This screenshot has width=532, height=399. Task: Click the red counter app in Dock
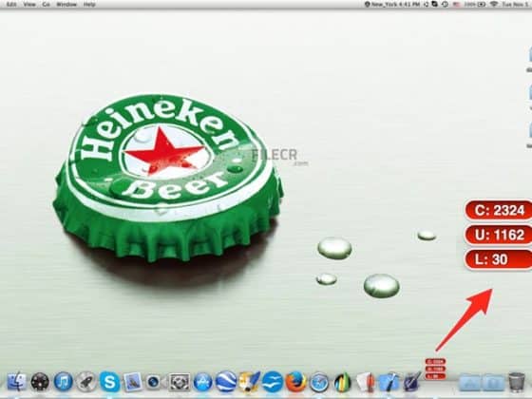point(435,369)
